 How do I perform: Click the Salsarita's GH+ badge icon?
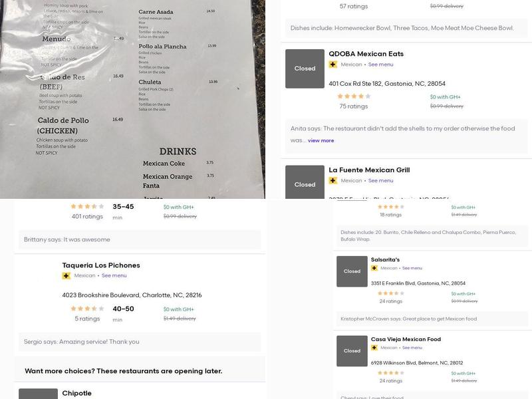click(x=374, y=269)
